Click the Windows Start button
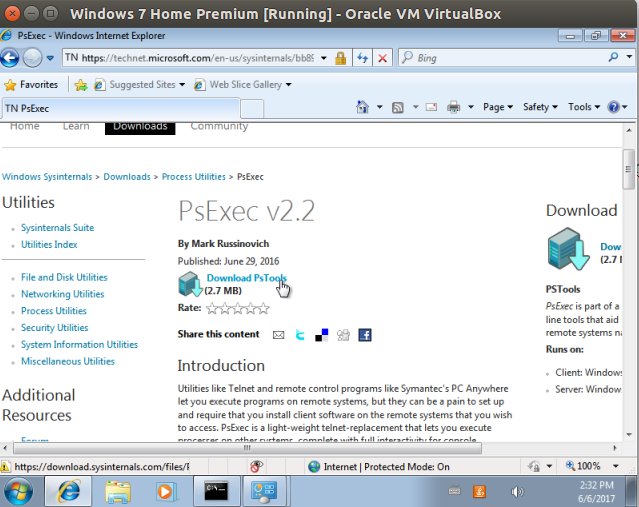The height and width of the screenshot is (507, 639). click(x=19, y=492)
